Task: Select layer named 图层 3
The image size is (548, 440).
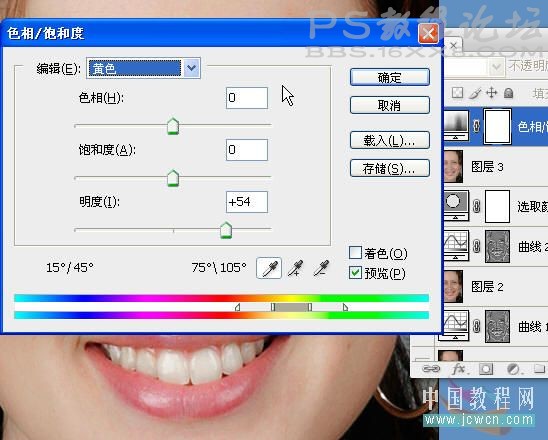Action: coord(487,167)
